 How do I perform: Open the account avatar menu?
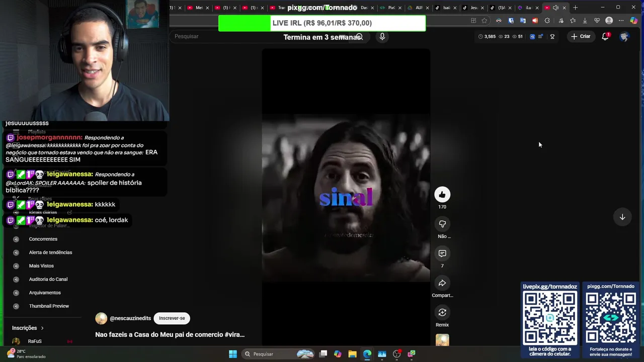(x=624, y=36)
